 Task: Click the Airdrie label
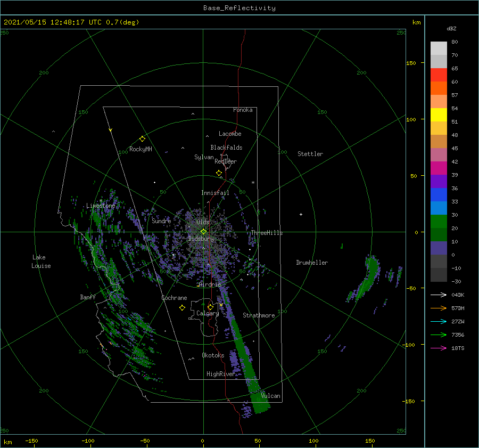210,284
